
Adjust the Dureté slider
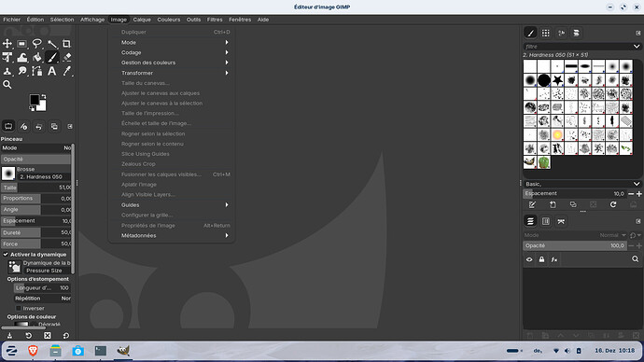[x=36, y=232]
